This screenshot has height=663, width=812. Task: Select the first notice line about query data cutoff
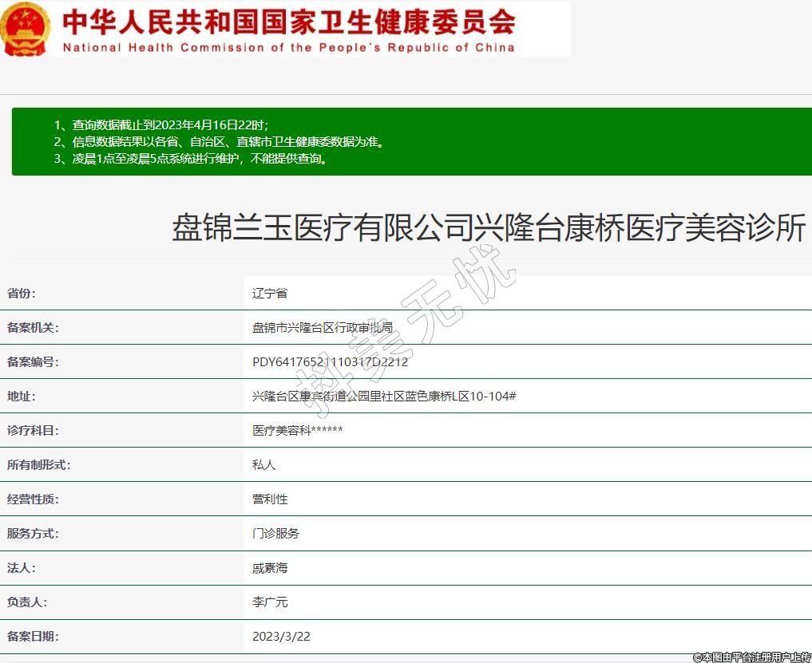[x=160, y=124]
